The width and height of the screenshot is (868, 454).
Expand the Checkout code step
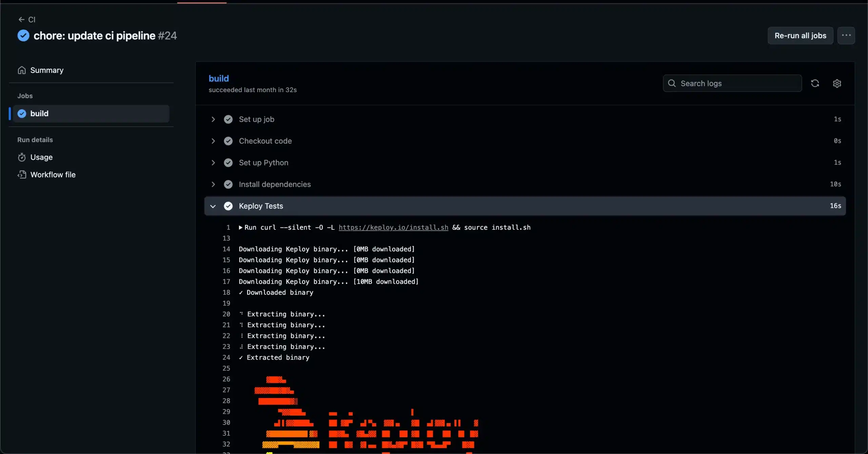coord(213,141)
